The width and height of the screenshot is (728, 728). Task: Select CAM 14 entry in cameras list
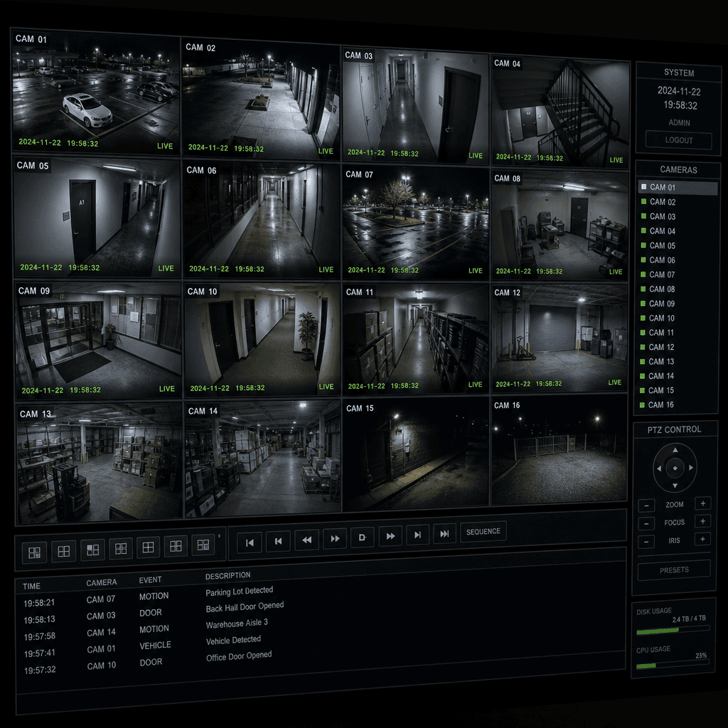tap(677, 375)
